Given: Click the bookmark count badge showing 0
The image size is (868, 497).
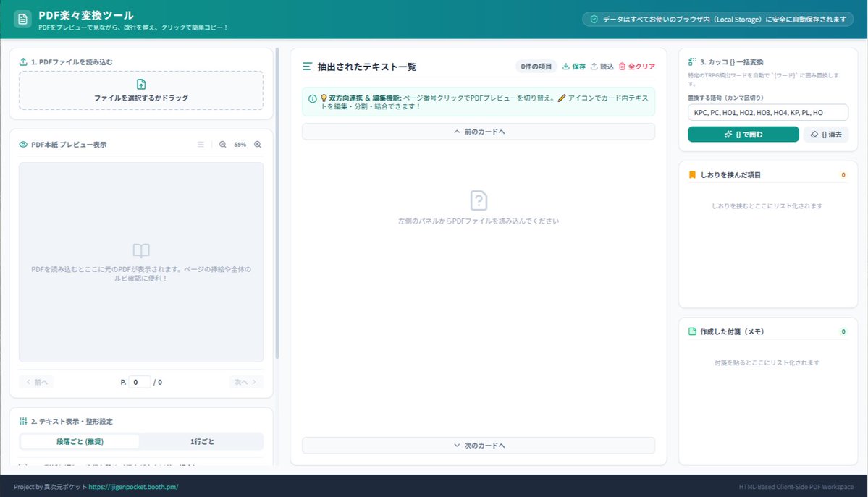Looking at the screenshot, I should 843,175.
